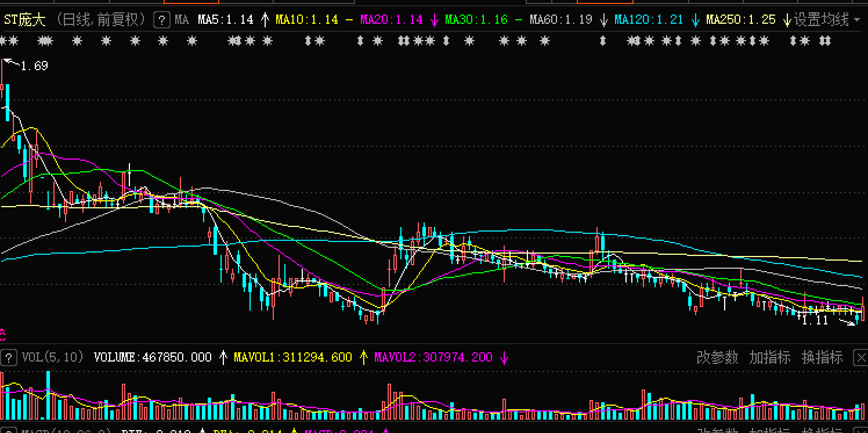Click the 1.11 low price label
The image size is (868, 433).
(x=815, y=320)
